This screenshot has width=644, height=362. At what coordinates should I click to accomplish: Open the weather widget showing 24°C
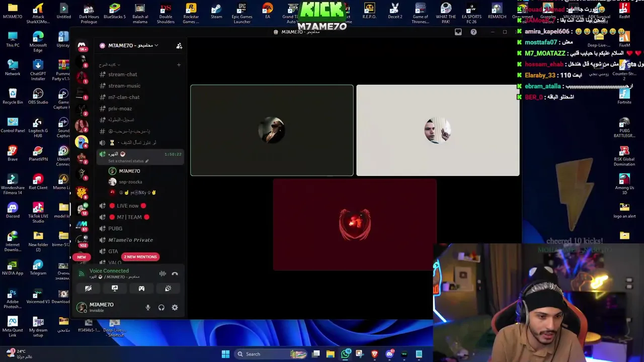click(x=19, y=354)
